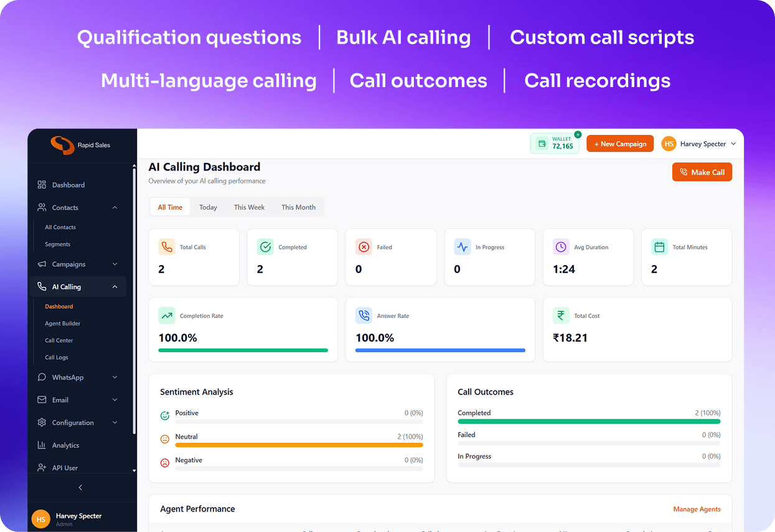Click the Total Cost rupee icon
The width and height of the screenshot is (775, 532).
(561, 315)
